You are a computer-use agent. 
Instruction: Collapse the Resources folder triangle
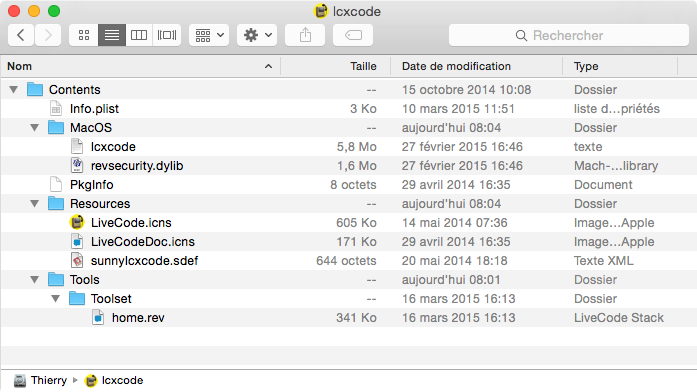(35, 204)
